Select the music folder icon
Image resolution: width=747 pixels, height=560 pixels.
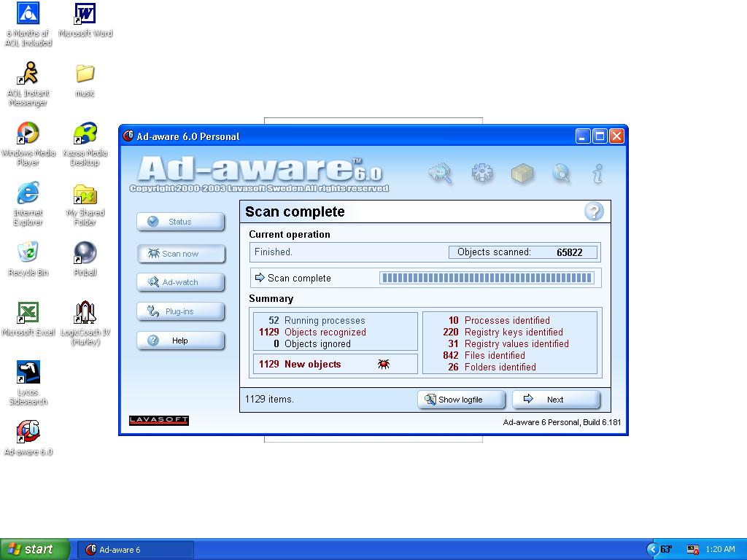tap(85, 80)
